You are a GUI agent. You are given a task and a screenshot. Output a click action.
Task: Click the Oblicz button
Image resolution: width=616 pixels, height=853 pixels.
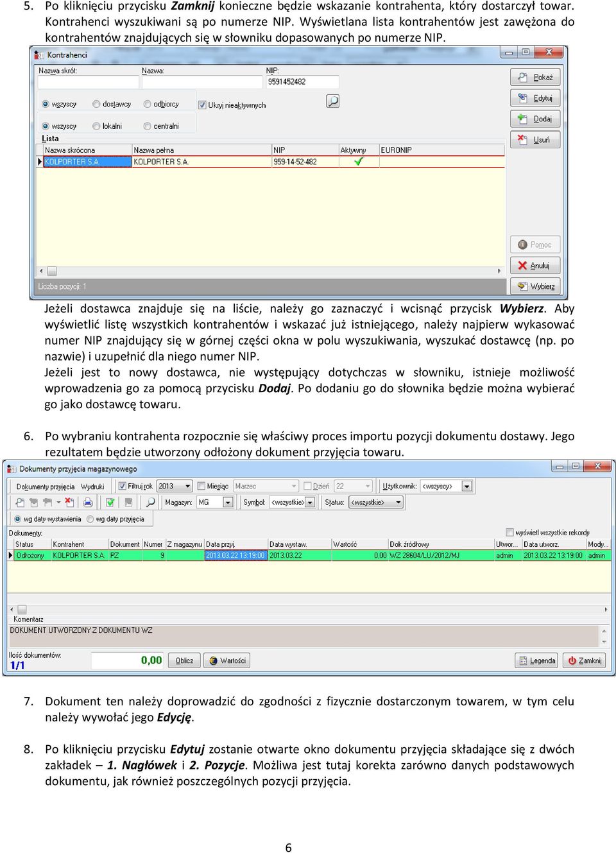click(x=185, y=660)
